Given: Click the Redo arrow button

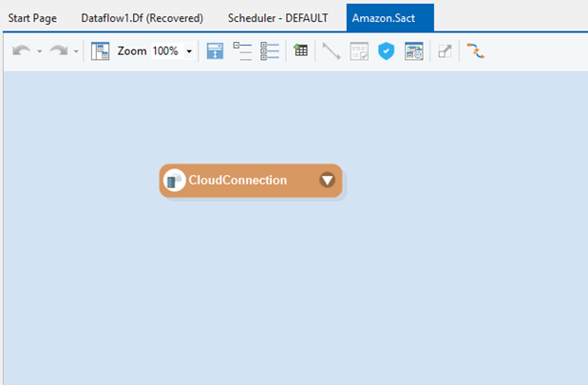Looking at the screenshot, I should (59, 51).
